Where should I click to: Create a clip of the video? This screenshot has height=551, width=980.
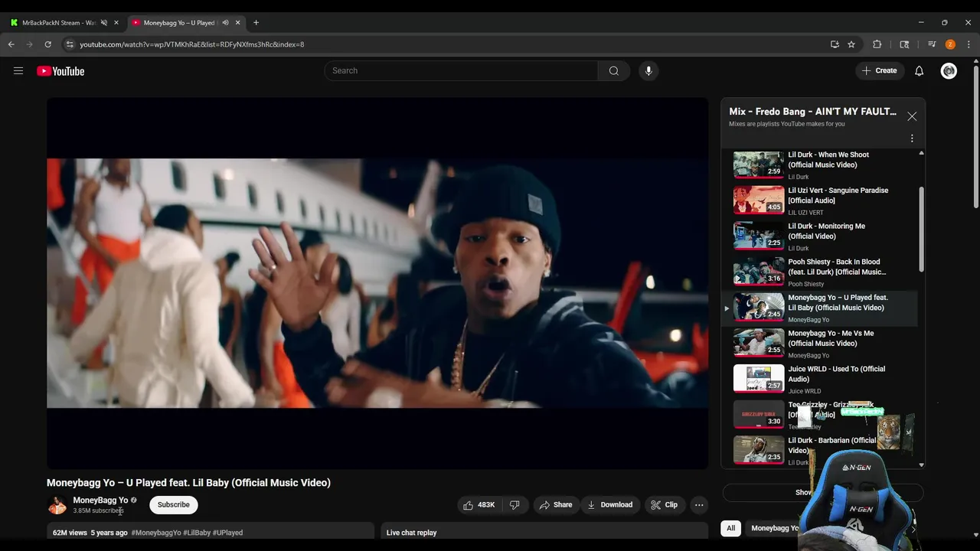[664, 505]
